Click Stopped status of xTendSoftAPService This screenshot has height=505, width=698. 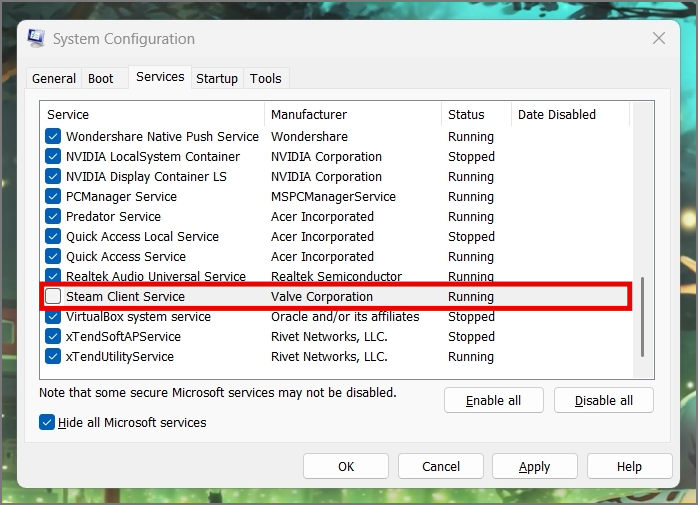(471, 337)
